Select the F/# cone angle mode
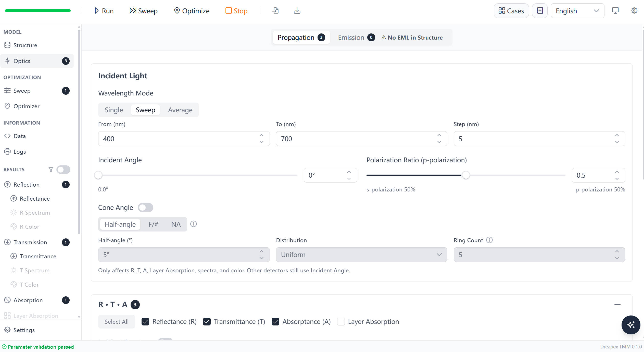The width and height of the screenshot is (644, 352). (153, 224)
